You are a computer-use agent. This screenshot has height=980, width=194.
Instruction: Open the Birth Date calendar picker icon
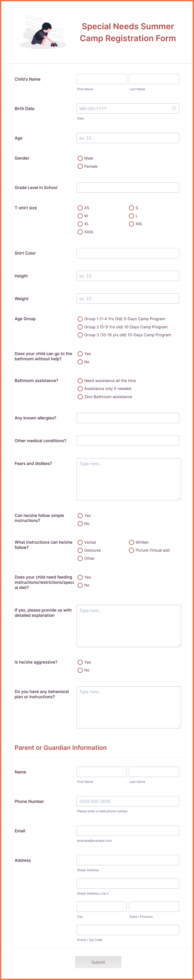(174, 108)
